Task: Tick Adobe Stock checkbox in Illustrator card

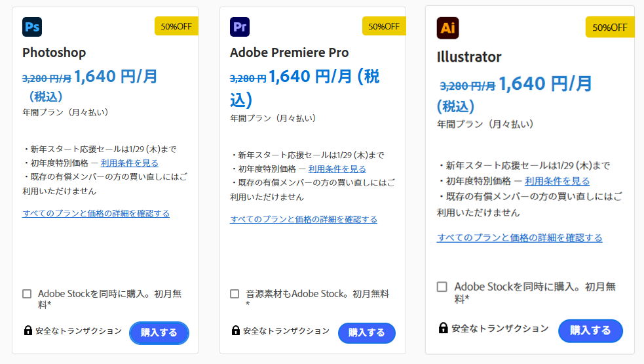Action: point(442,287)
